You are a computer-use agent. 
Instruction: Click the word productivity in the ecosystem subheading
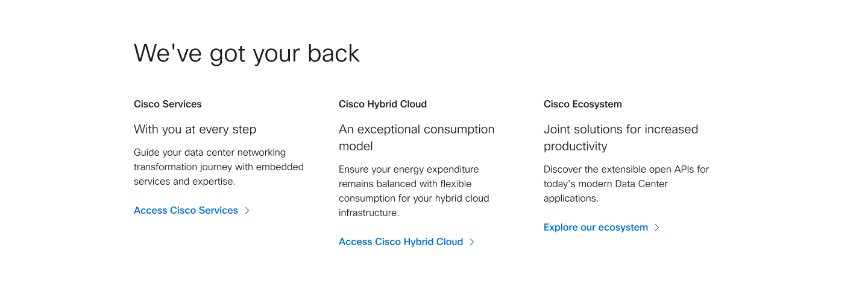click(576, 147)
